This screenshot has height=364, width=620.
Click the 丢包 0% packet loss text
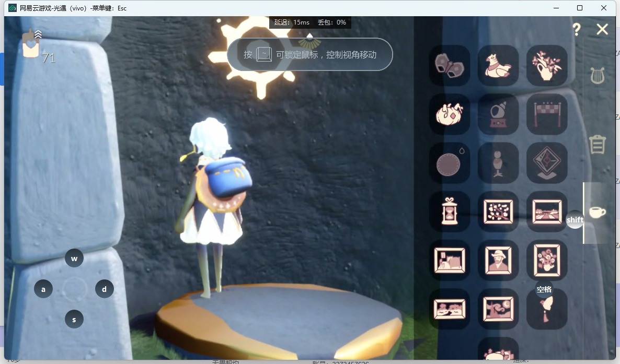tap(332, 22)
